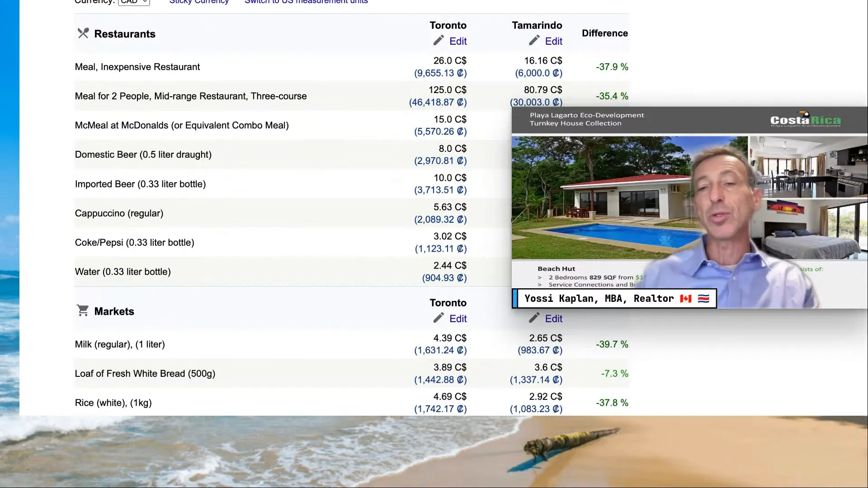Select Imported Beer (0.33 liter bottle) label
The height and width of the screenshot is (488, 868).
pos(140,184)
